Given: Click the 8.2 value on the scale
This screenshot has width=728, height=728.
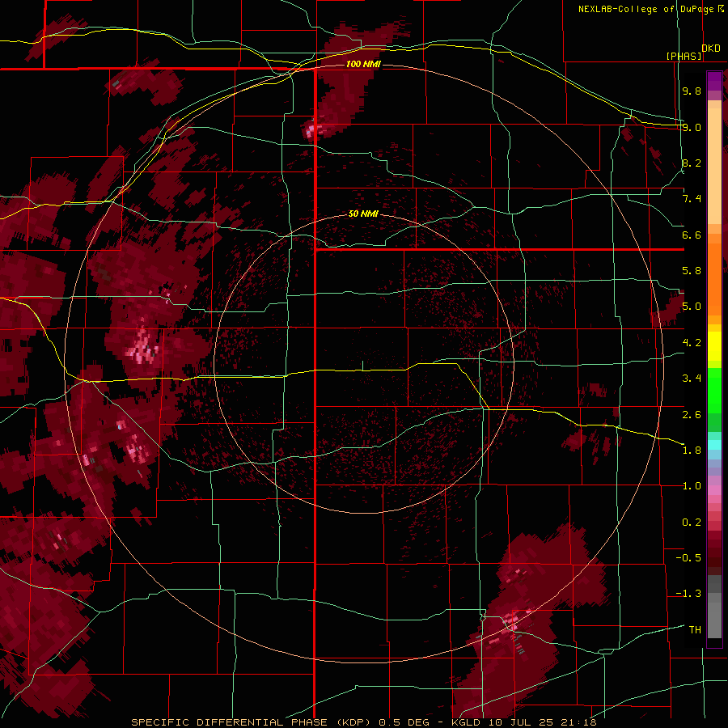Looking at the screenshot, I should coord(692,163).
